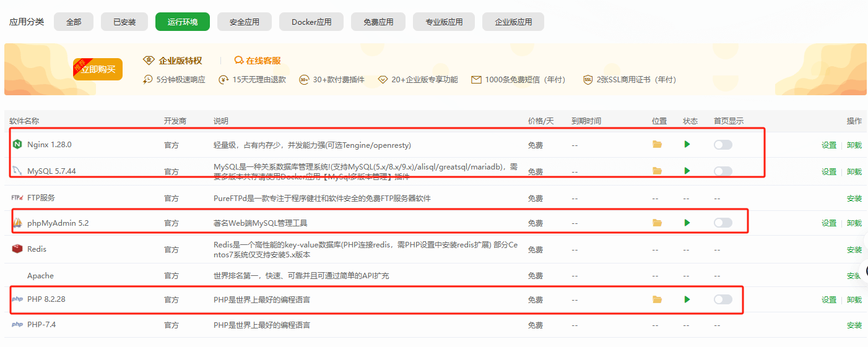Switch on PHP 8.2.28 homepage display
This screenshot has height=347, width=868.
[723, 299]
